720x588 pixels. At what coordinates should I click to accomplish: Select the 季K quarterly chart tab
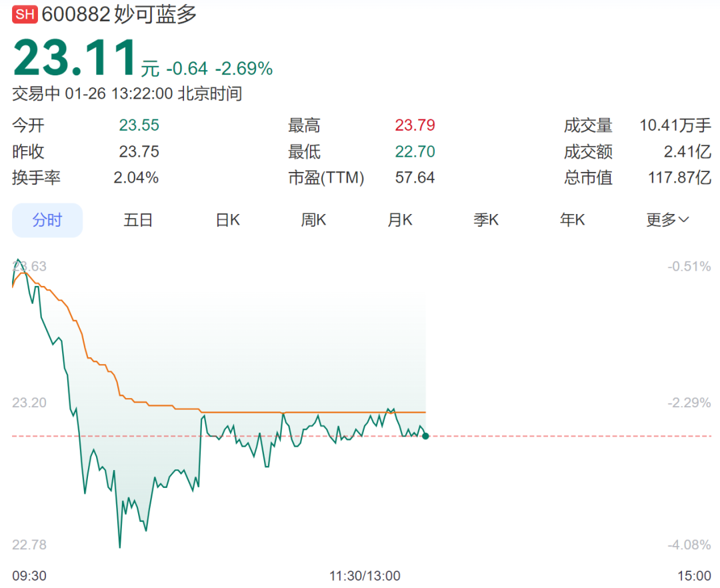[486, 220]
